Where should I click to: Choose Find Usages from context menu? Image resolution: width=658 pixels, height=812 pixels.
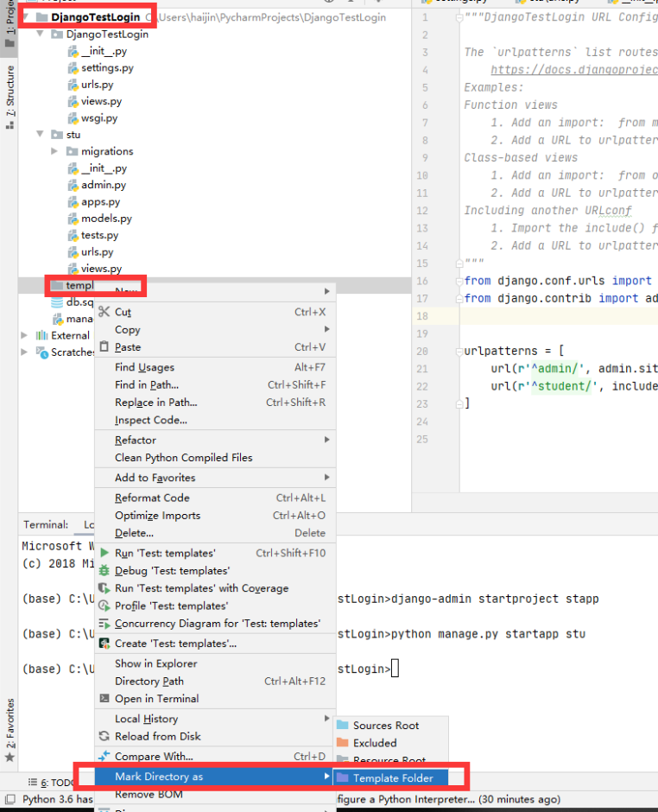coord(215,367)
